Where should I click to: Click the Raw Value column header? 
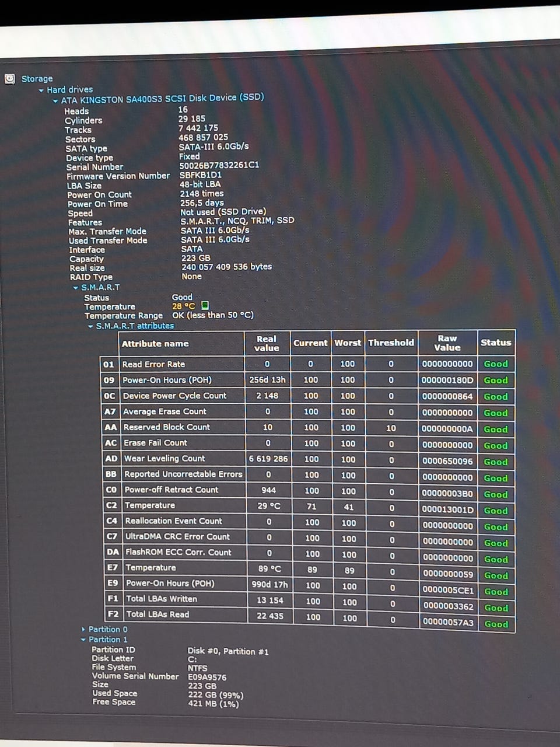click(447, 343)
